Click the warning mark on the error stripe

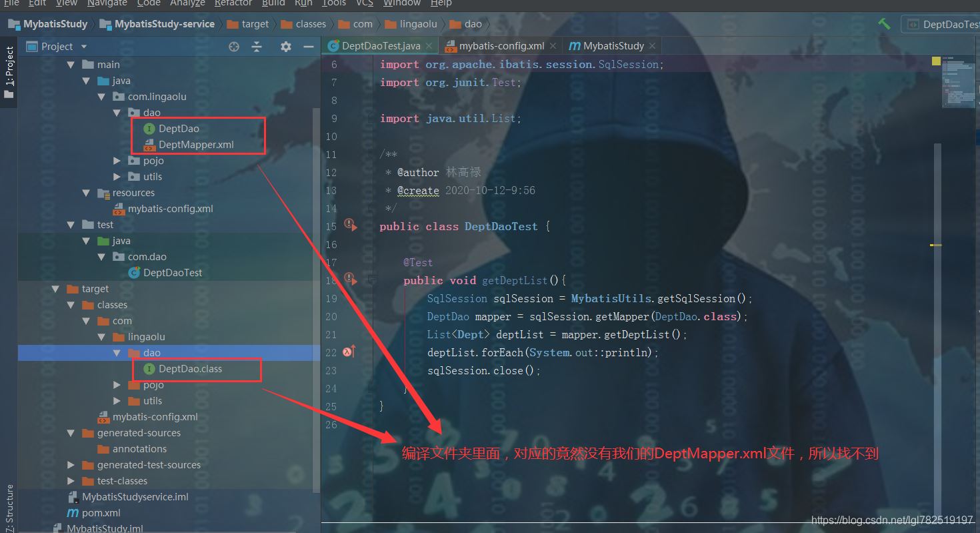[x=936, y=245]
